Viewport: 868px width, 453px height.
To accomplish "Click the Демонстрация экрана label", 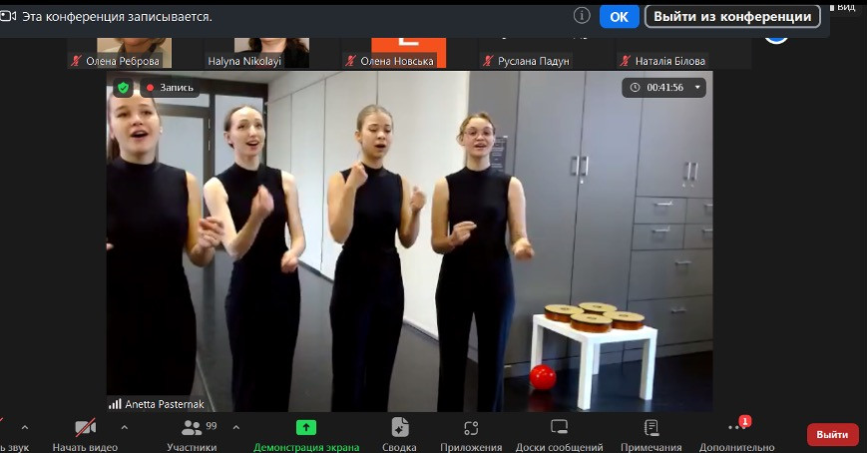I will 306,447.
